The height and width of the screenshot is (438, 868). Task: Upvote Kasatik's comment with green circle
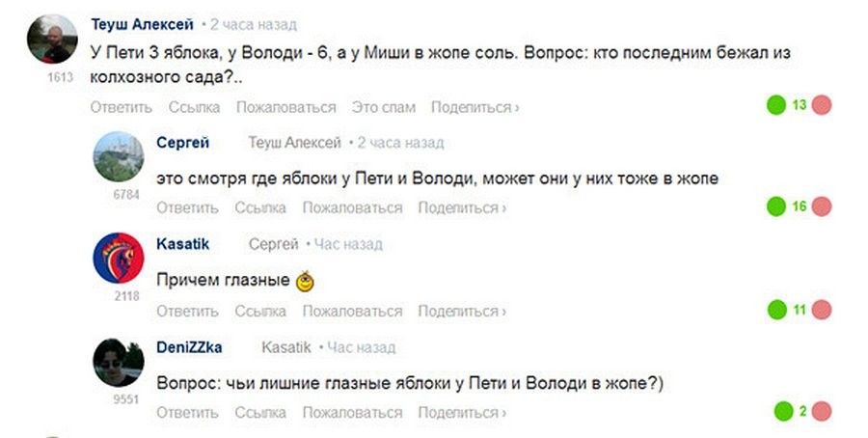[x=775, y=310]
